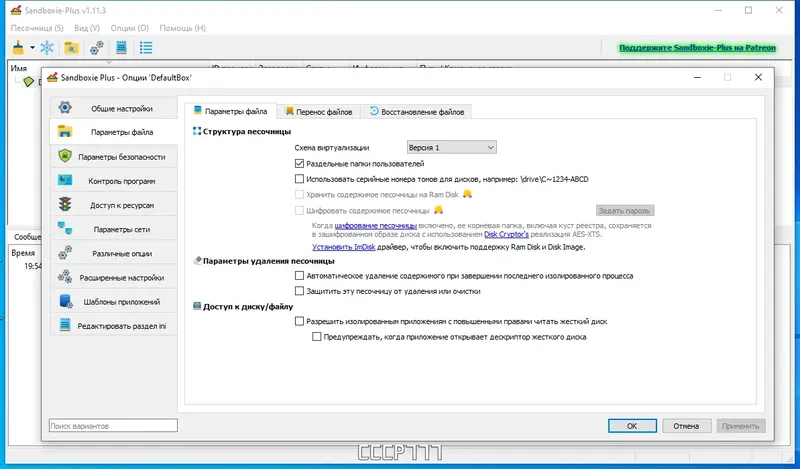Allow elevated apps to read hard disk
Image resolution: width=800 pixels, height=469 pixels.
299,322
